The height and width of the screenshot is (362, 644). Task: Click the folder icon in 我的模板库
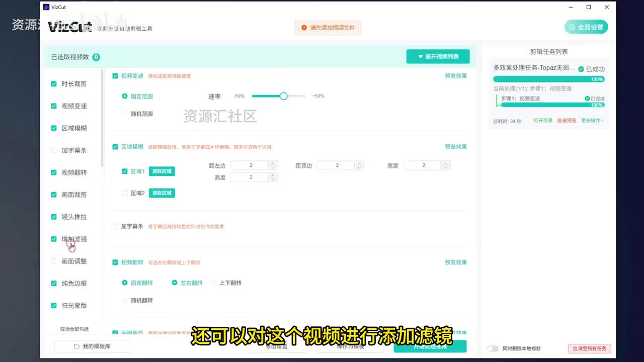(x=76, y=346)
